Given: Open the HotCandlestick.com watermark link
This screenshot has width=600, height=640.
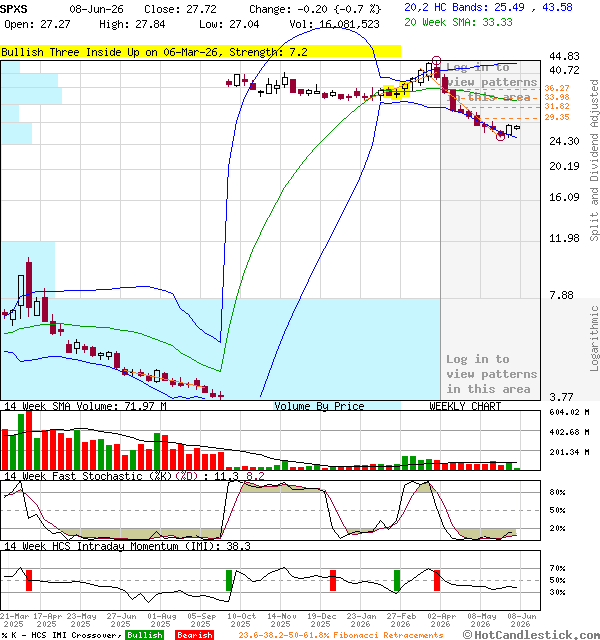Looking at the screenshot, I should coord(531,635).
